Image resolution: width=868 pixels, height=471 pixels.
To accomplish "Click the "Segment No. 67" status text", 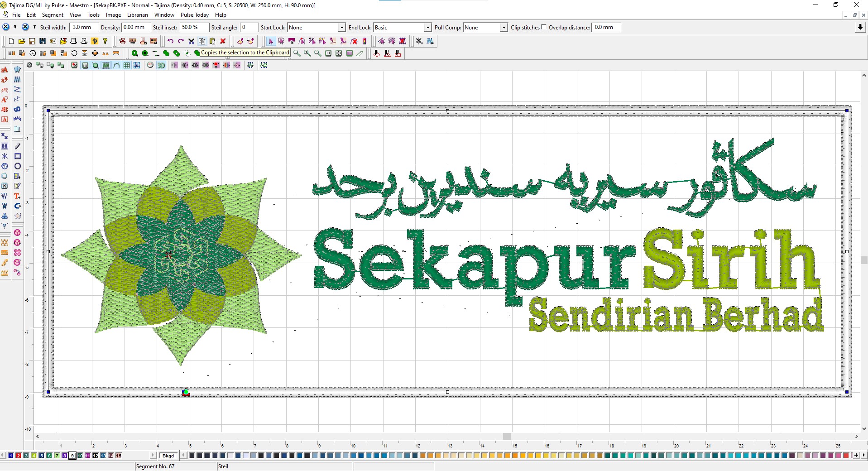I will coord(155,466).
